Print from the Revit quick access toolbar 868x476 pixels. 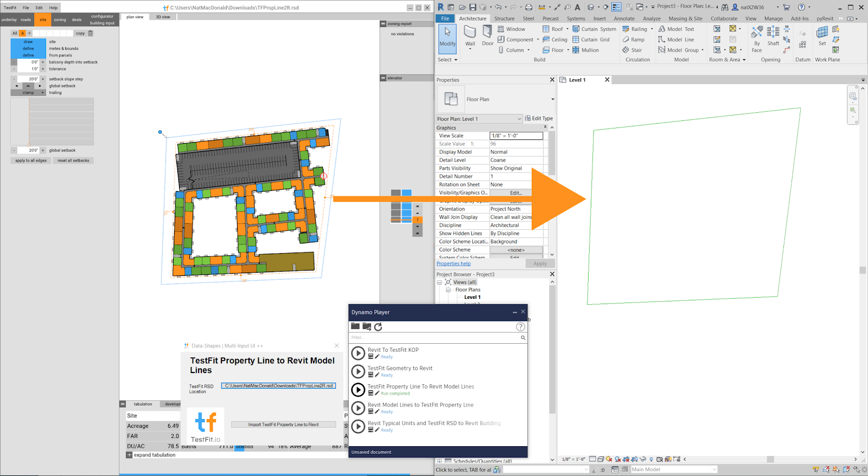click(x=528, y=7)
